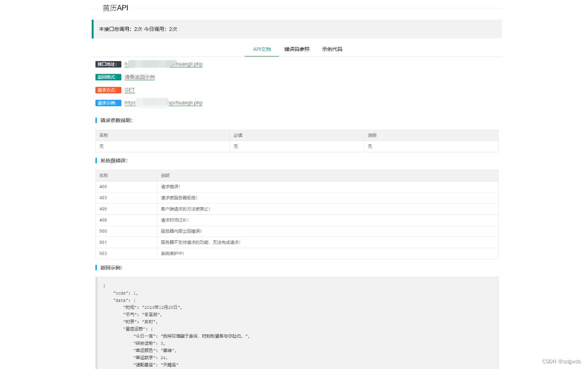Image resolution: width=588 pixels, height=369 pixels.
Task: Click the dark 接口地址 badge
Action: pyautogui.click(x=108, y=64)
